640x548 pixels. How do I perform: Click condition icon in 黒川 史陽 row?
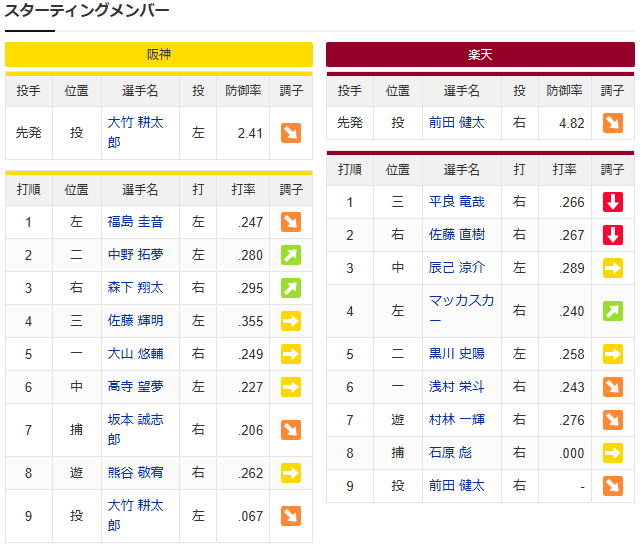(613, 354)
